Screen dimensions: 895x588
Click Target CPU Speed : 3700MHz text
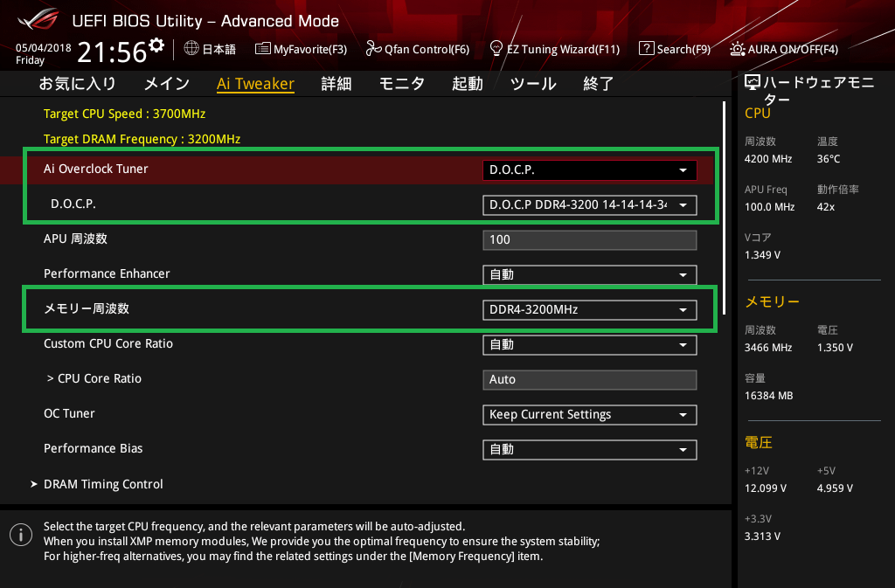point(124,114)
